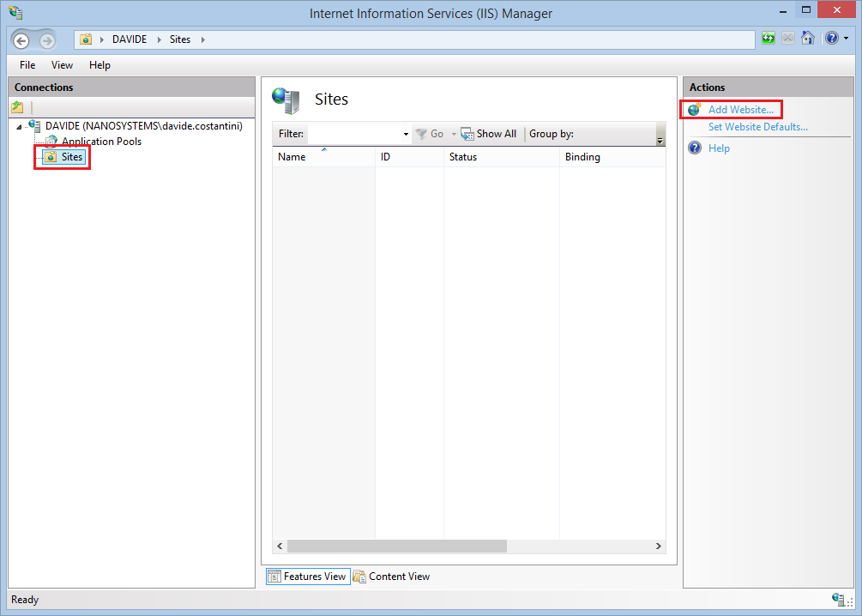Click the Go filter button

coord(430,134)
